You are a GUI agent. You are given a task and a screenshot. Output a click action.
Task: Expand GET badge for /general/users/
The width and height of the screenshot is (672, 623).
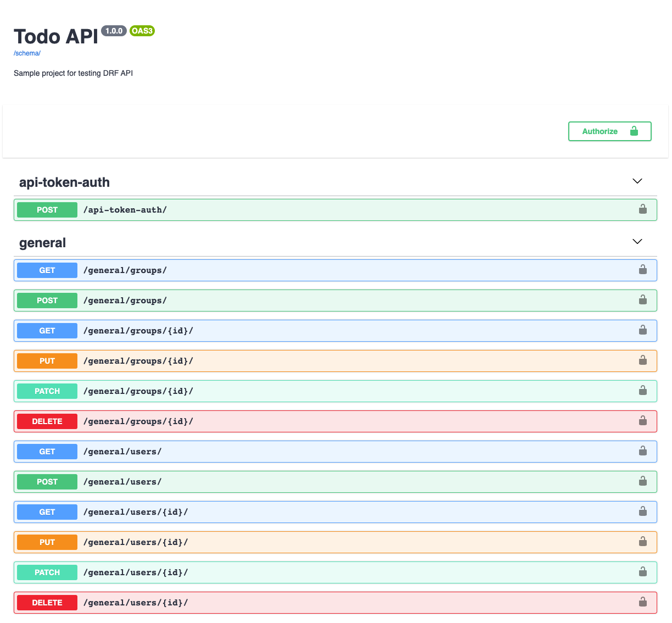tap(47, 452)
